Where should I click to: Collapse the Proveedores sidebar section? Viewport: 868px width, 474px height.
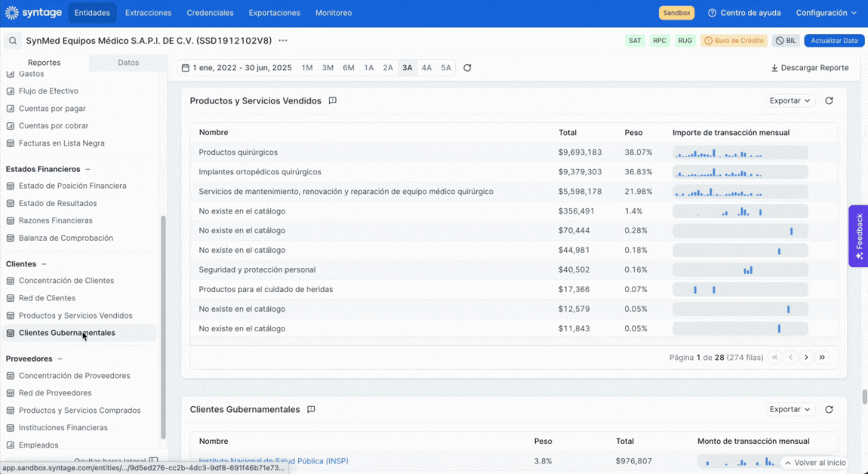coord(60,359)
